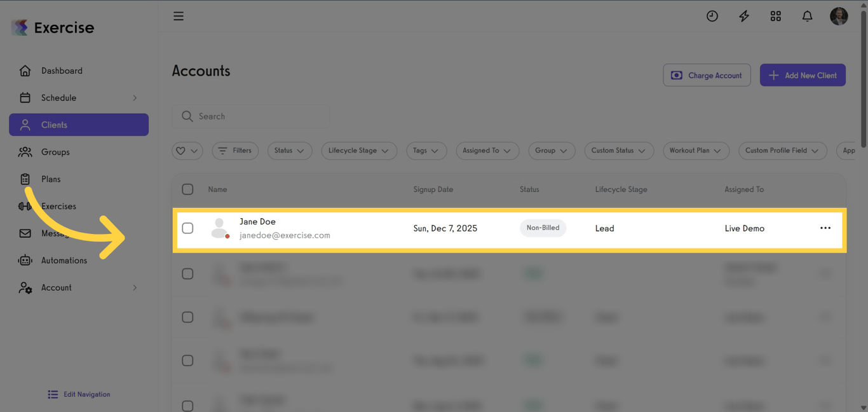Expand the Assigned To filter

pos(487,151)
